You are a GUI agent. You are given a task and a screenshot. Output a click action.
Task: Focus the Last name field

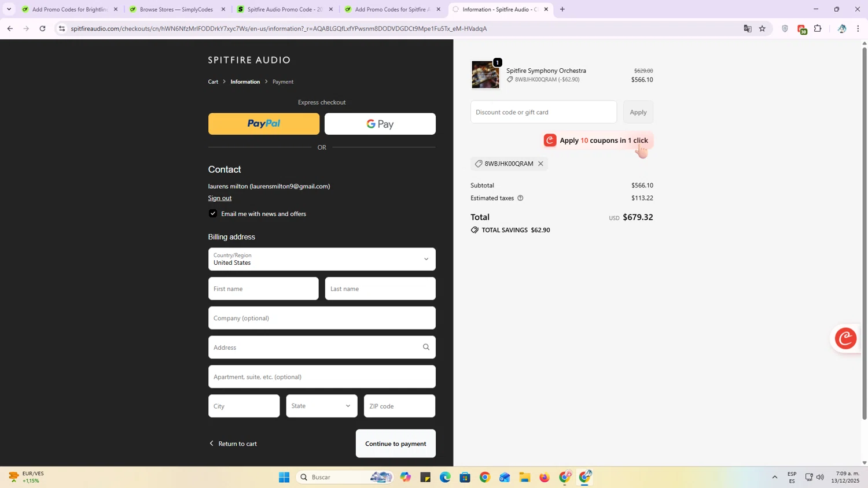[380, 289]
